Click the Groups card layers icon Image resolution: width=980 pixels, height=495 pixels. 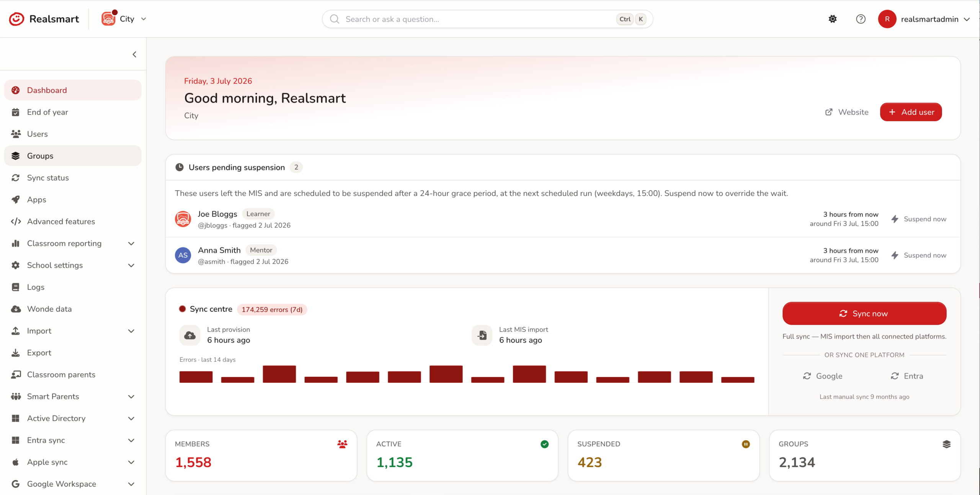[x=947, y=444]
